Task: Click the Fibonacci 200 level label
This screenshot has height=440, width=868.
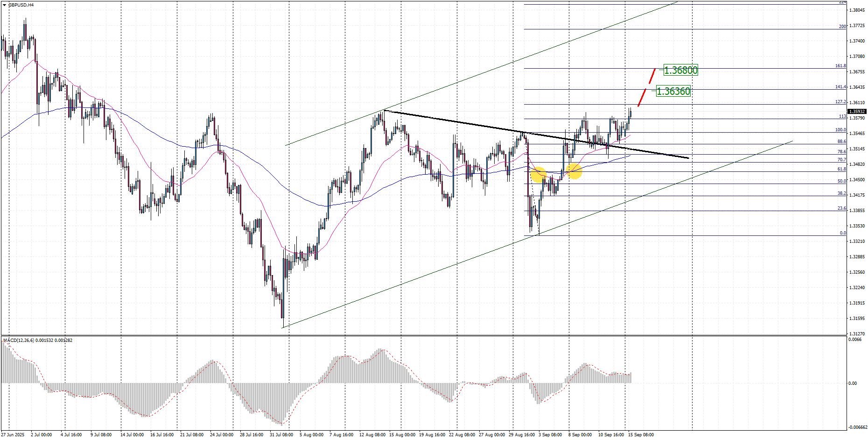Action: [x=842, y=27]
